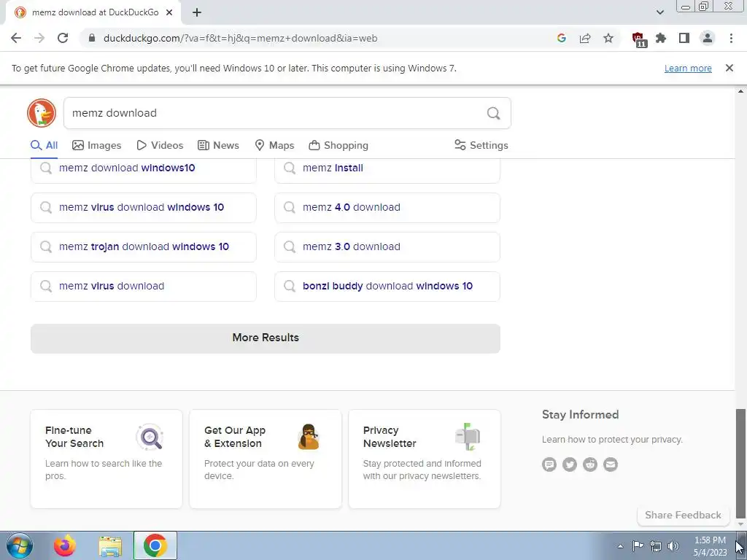The image size is (747, 560).
Task: Click the More Results button
Action: (x=266, y=338)
